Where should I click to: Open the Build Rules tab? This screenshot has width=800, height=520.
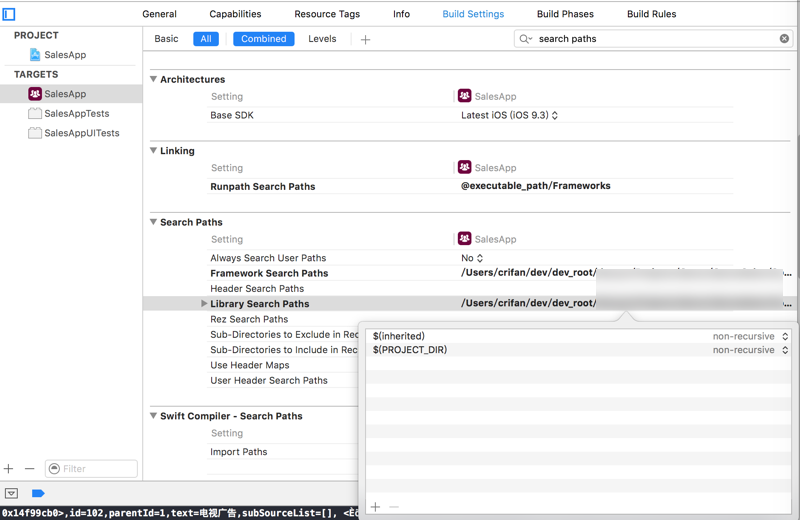click(x=652, y=14)
